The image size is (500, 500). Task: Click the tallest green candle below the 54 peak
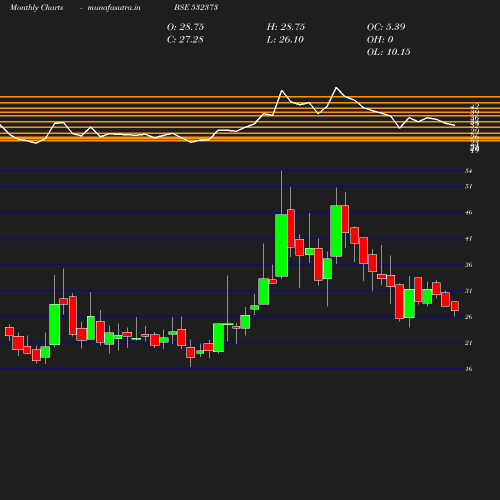coord(281,246)
